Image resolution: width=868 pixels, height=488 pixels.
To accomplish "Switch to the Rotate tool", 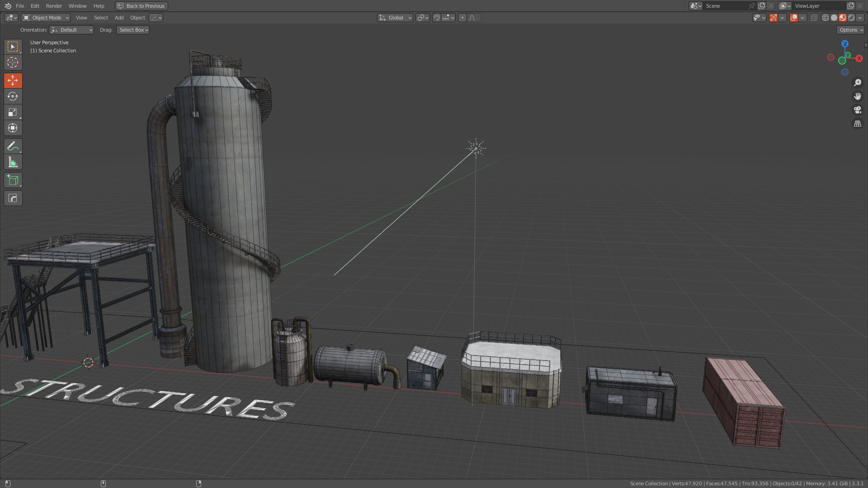I will [x=13, y=96].
